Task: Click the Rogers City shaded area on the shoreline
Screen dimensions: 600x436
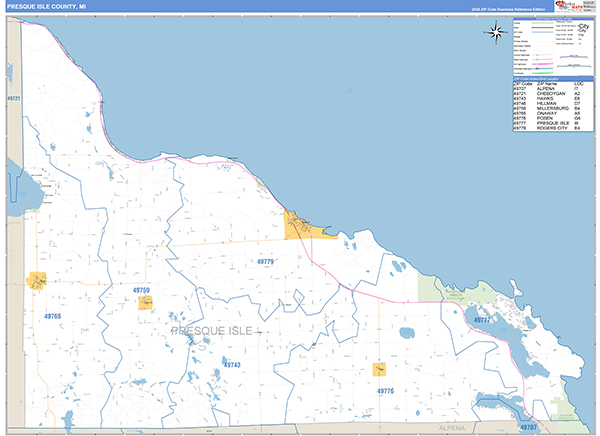Action: click(301, 227)
